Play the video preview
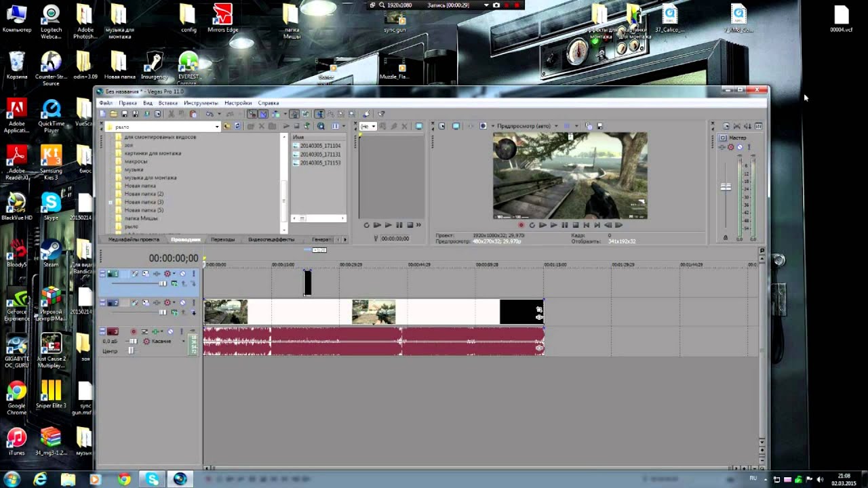868x488 pixels. [553, 225]
